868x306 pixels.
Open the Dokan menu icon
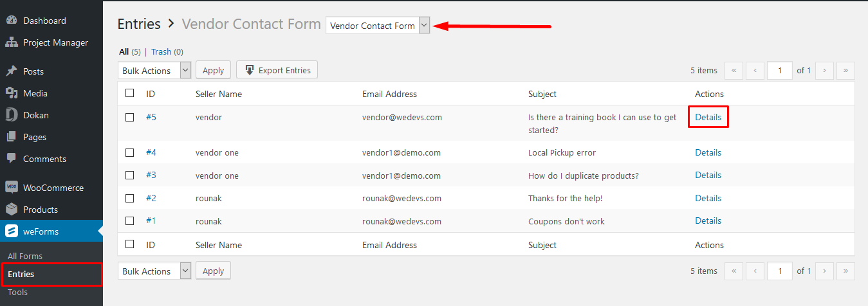tap(12, 115)
